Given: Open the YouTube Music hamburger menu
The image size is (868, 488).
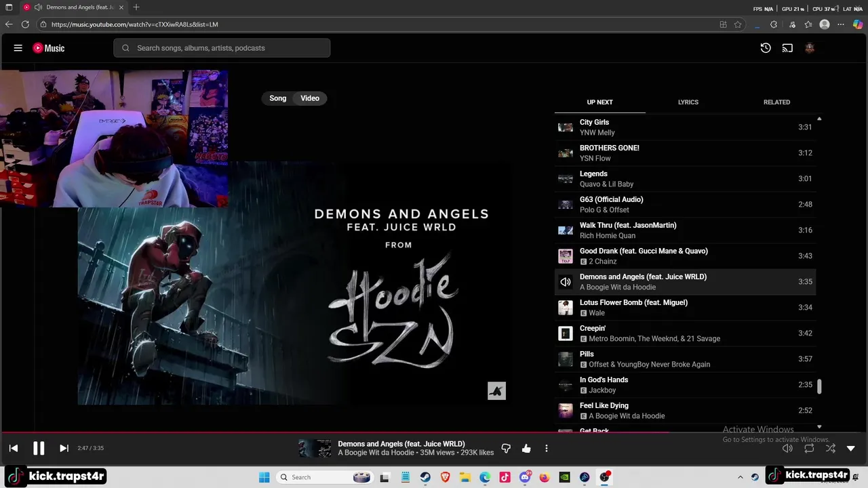Looking at the screenshot, I should [x=18, y=48].
